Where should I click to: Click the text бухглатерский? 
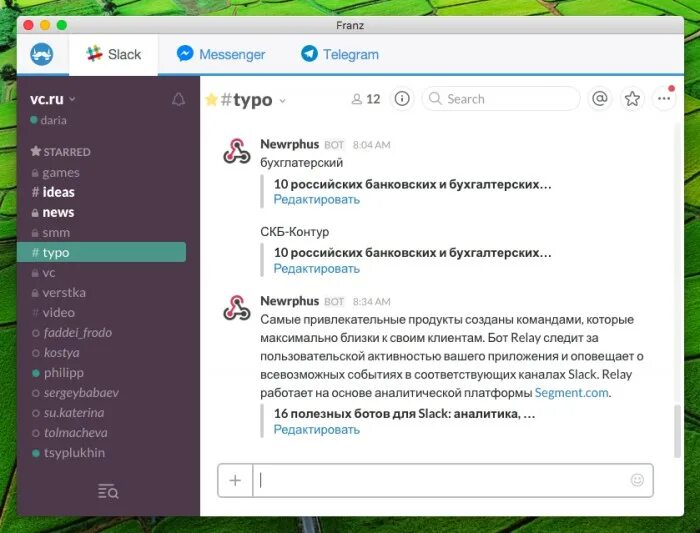302,162
